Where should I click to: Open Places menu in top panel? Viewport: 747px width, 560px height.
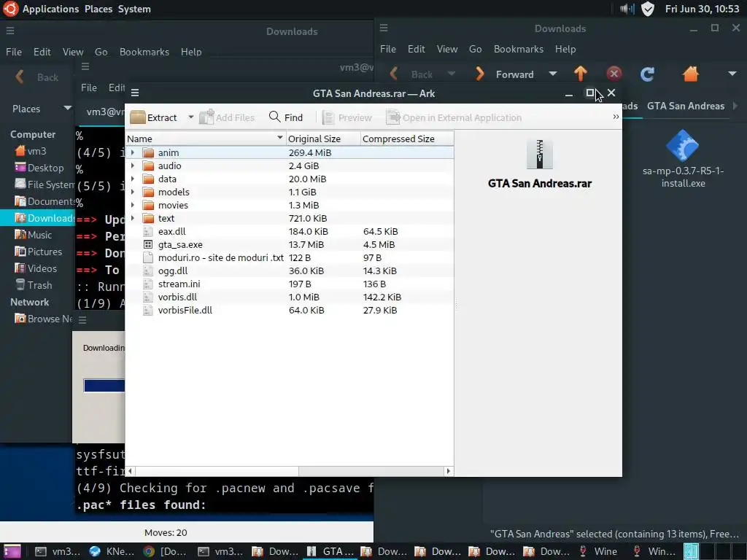click(x=98, y=9)
